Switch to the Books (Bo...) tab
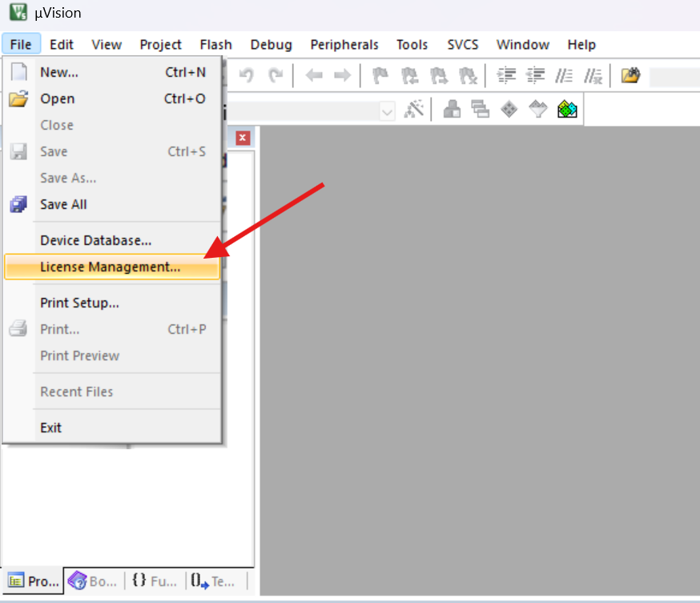700x603 pixels. coord(93,581)
